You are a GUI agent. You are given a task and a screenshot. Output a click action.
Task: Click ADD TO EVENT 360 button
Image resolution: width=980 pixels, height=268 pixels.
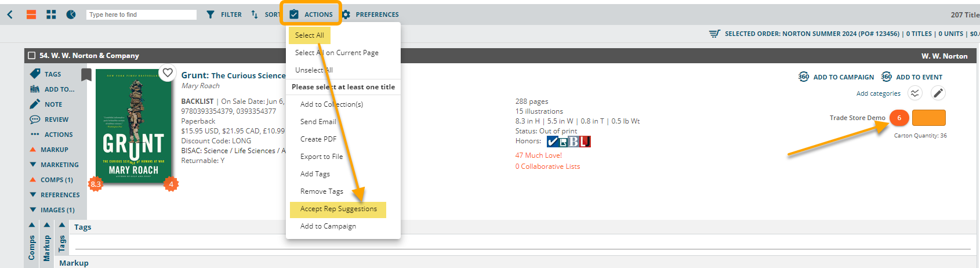(x=912, y=77)
